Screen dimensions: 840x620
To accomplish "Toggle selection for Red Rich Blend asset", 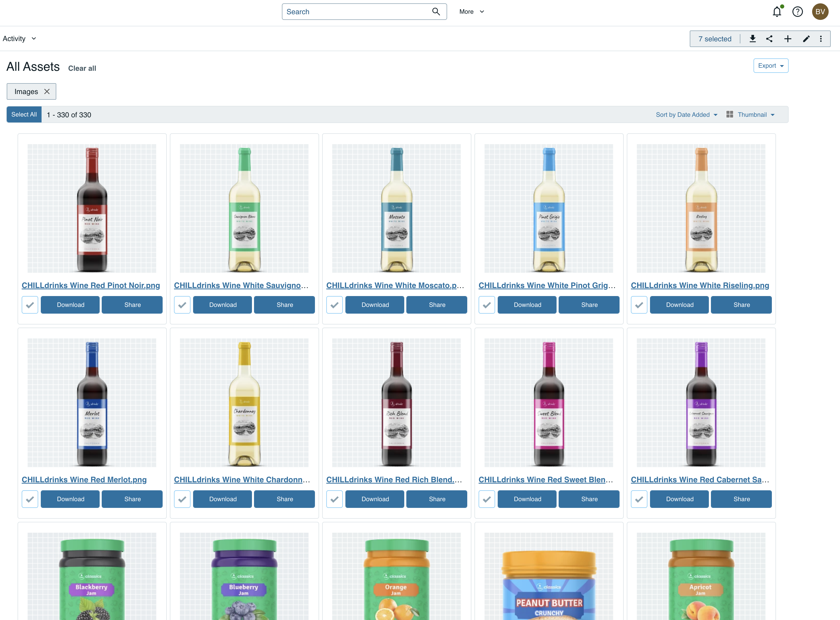I will point(335,499).
